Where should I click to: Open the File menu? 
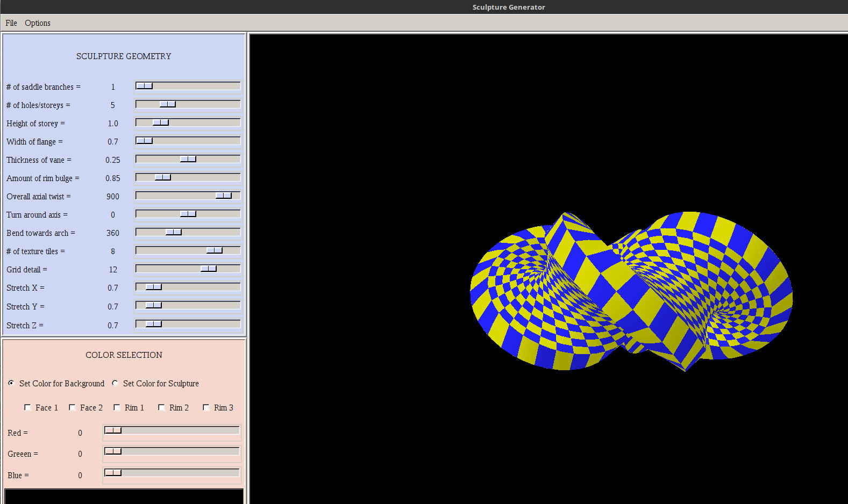11,23
